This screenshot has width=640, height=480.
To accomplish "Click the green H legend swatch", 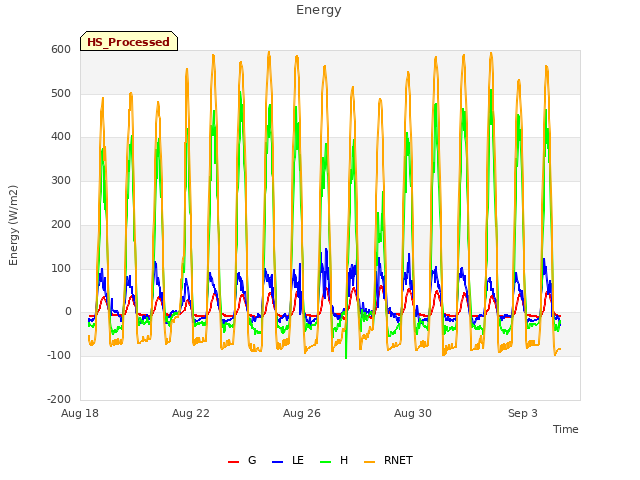I will tap(325, 462).
